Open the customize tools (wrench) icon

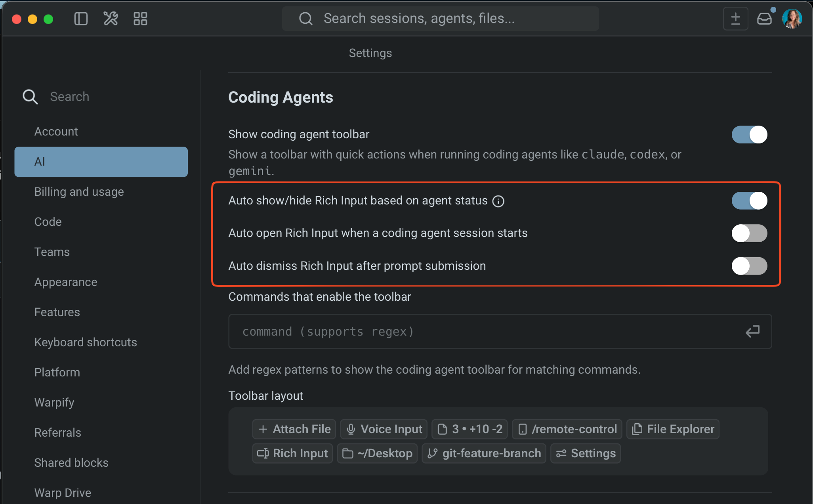coord(110,18)
